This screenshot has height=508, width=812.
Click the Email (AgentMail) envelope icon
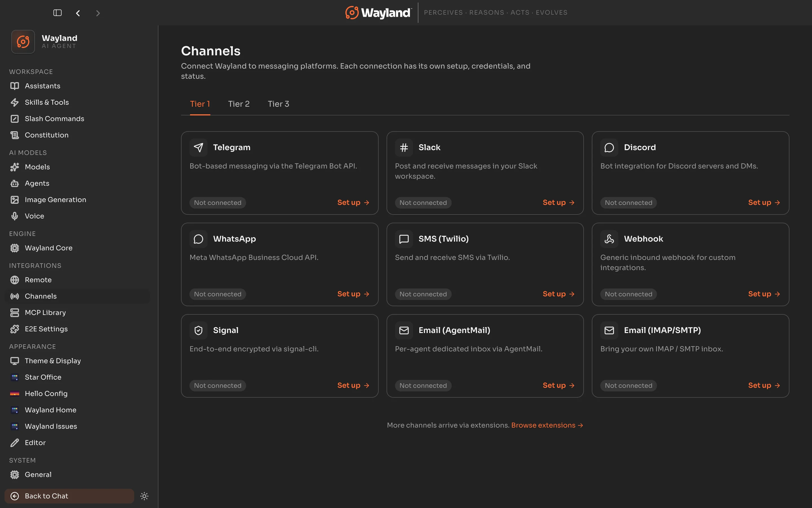coord(404,330)
